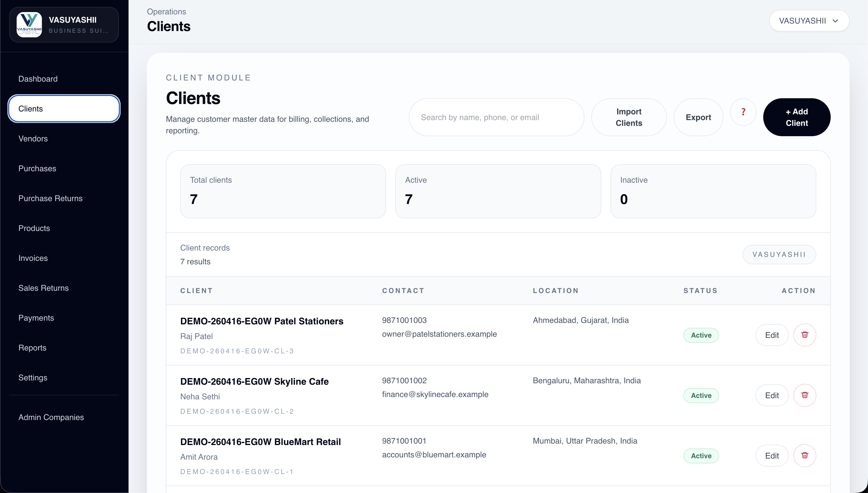Delete the Skyline Cafe client via trash icon
Viewport: 868px width, 493px height.
pyautogui.click(x=805, y=395)
